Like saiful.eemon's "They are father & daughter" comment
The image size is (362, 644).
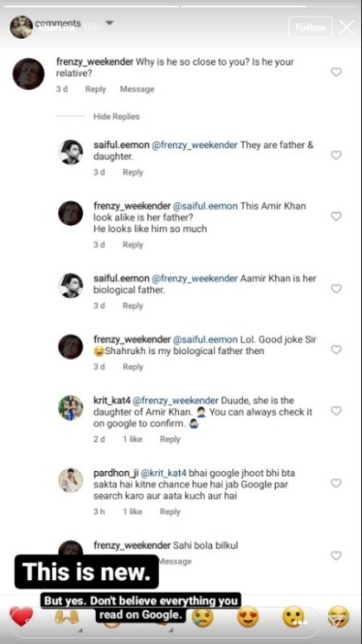[x=336, y=156]
